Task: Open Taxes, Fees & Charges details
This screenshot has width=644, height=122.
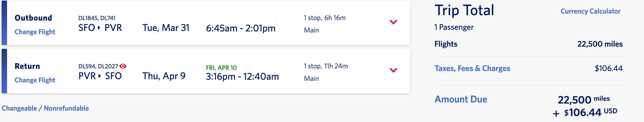Action: click(472, 68)
